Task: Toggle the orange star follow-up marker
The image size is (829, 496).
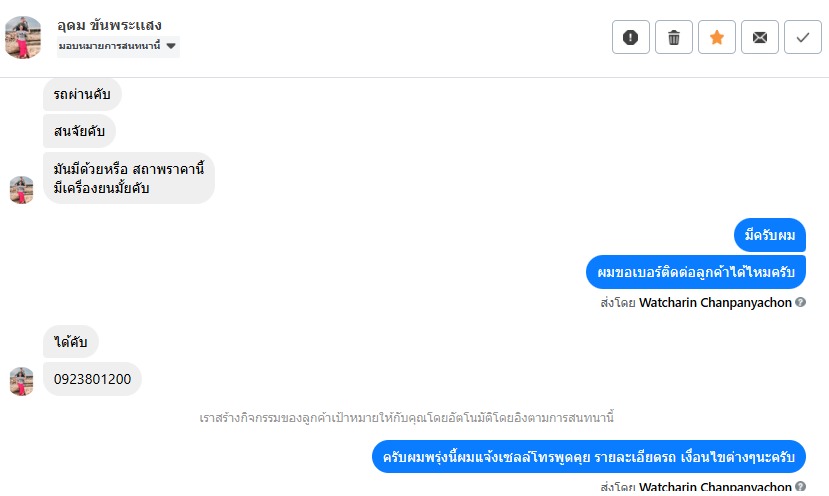Action: [716, 37]
